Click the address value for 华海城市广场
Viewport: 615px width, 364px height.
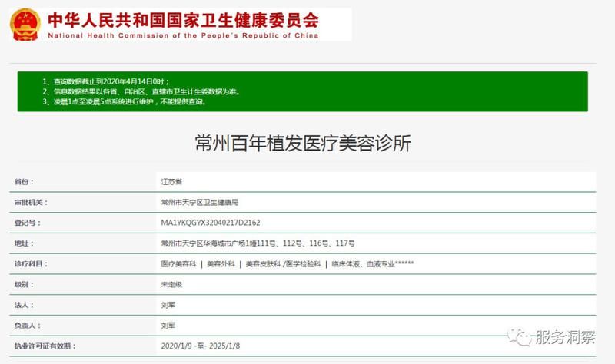pos(258,243)
